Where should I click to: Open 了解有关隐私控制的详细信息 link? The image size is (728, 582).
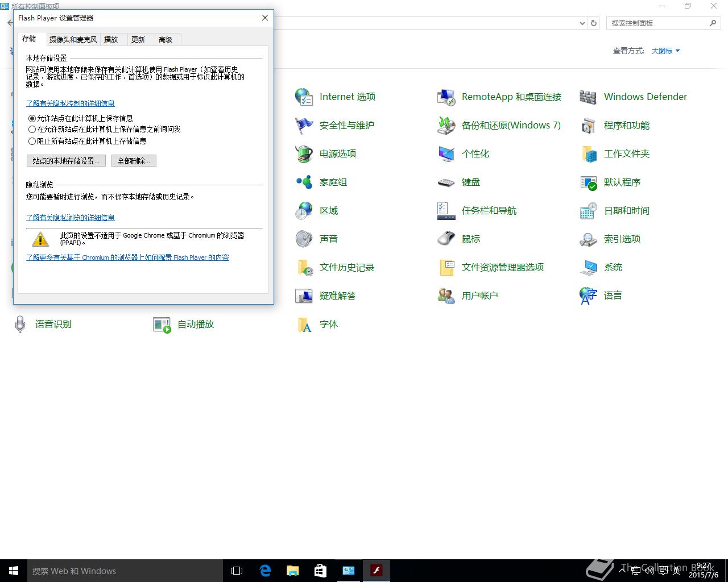pyautogui.click(x=71, y=103)
